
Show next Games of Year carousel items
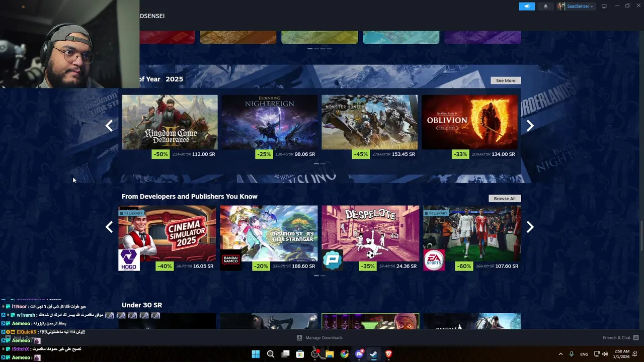[x=530, y=126]
